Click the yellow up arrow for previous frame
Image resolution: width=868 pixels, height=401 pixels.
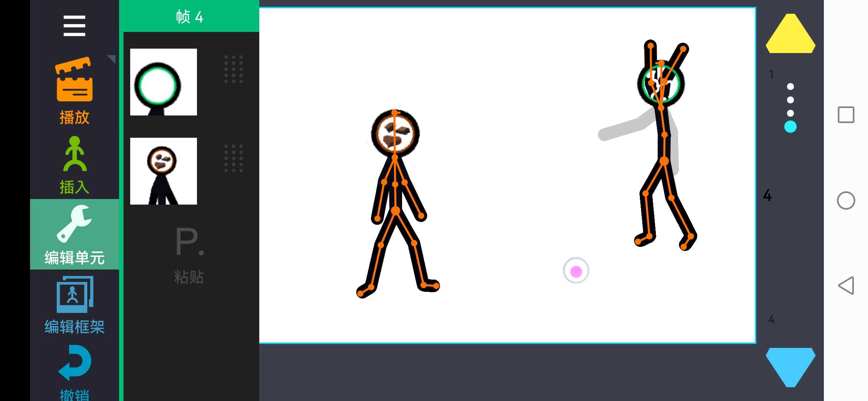pyautogui.click(x=790, y=34)
